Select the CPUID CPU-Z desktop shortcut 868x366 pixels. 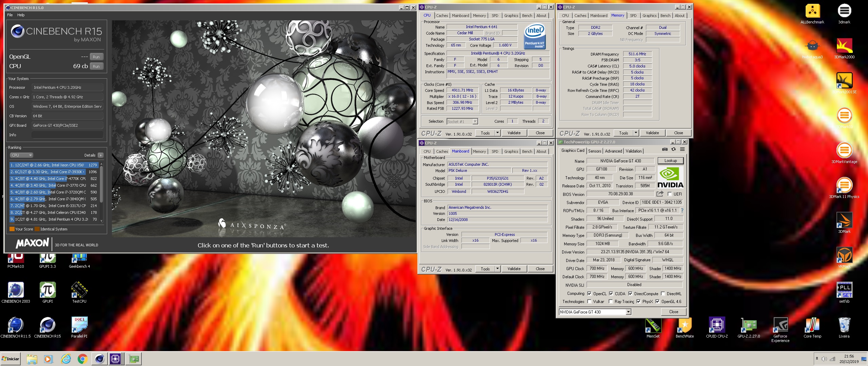pyautogui.click(x=717, y=328)
